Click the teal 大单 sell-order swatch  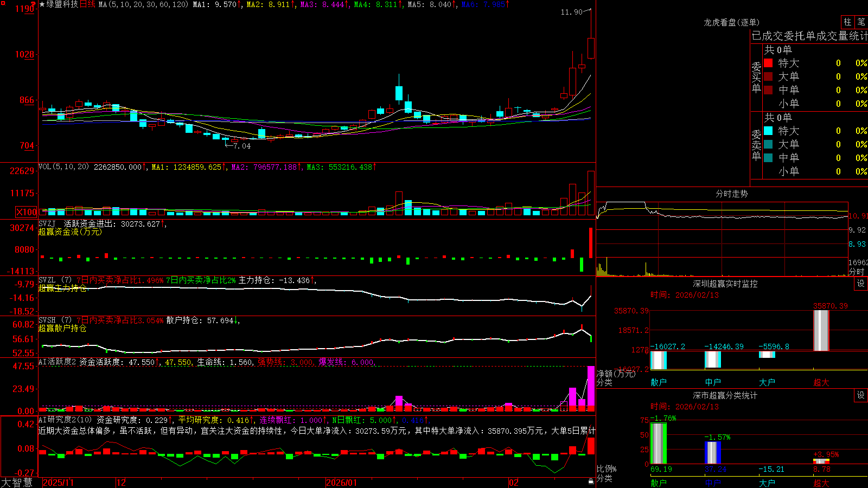coord(768,144)
